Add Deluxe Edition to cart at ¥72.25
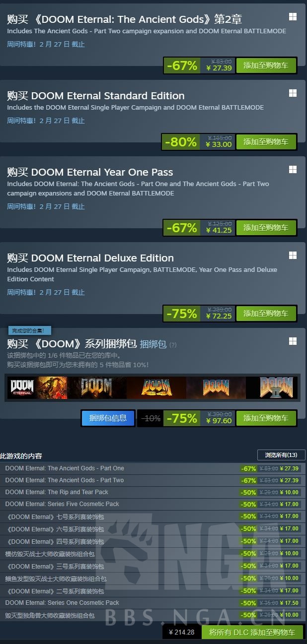Screen dimensions: 307x644 tap(266, 314)
